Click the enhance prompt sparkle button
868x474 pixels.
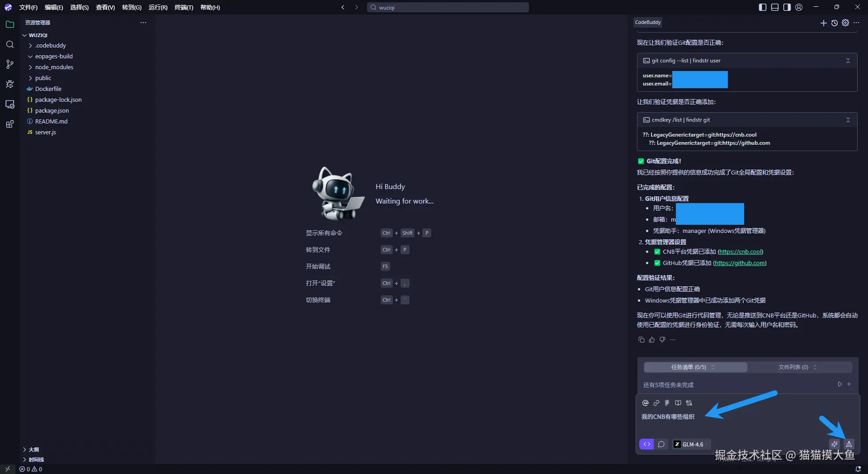[835, 444]
